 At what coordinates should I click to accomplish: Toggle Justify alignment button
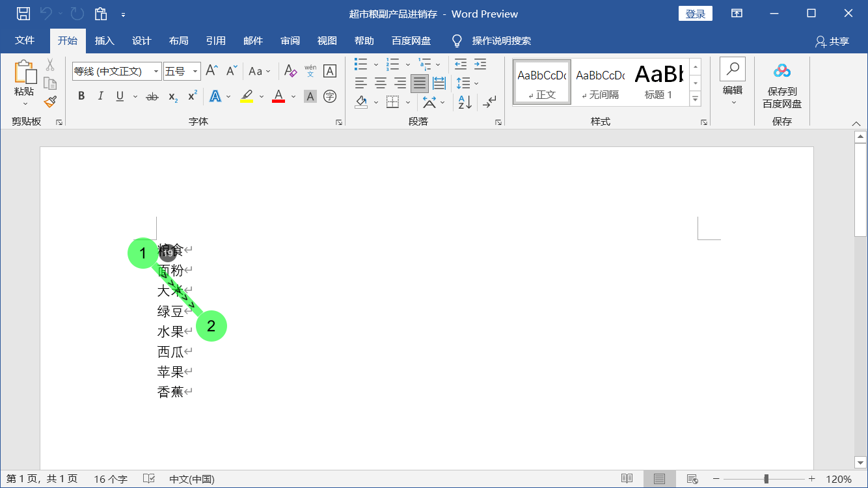click(420, 83)
